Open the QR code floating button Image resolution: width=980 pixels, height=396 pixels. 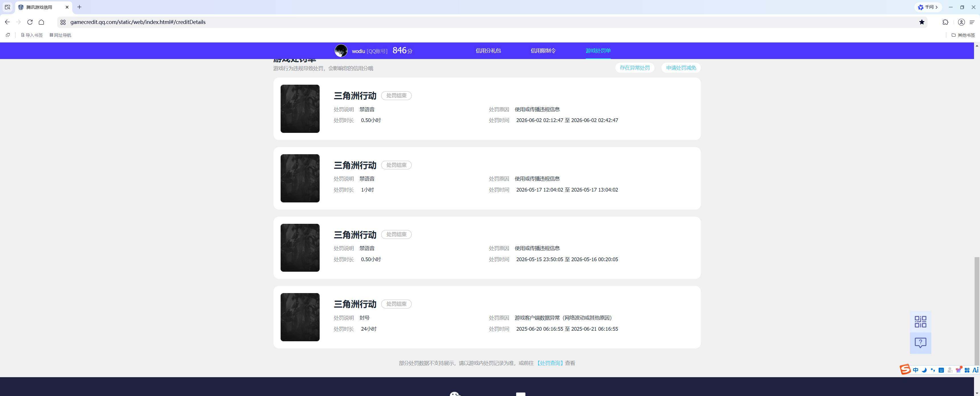pos(920,322)
